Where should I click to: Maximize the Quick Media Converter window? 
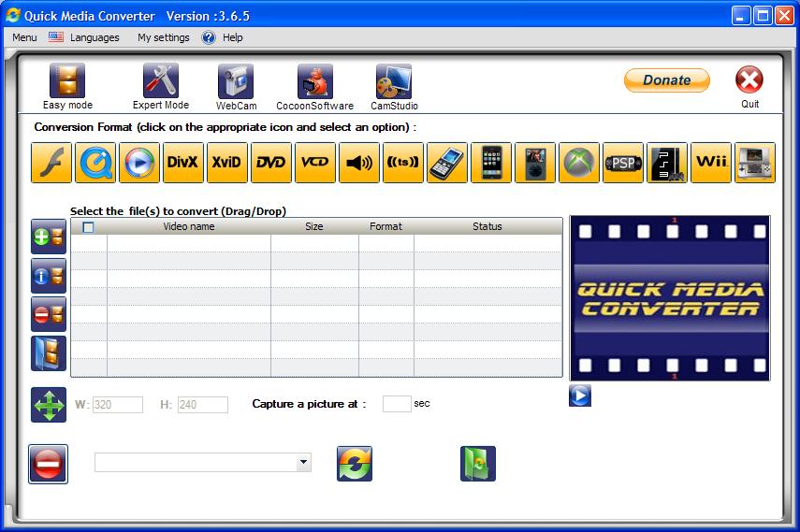763,15
